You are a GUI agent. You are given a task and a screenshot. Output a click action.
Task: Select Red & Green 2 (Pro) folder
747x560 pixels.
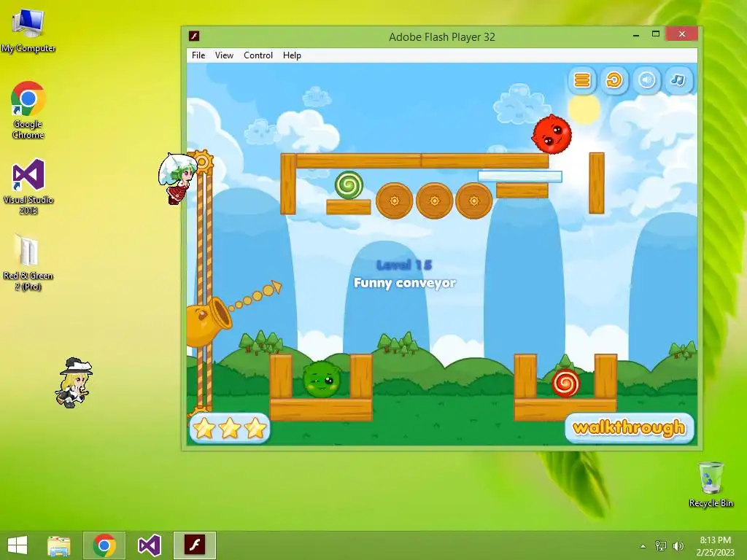[28, 262]
